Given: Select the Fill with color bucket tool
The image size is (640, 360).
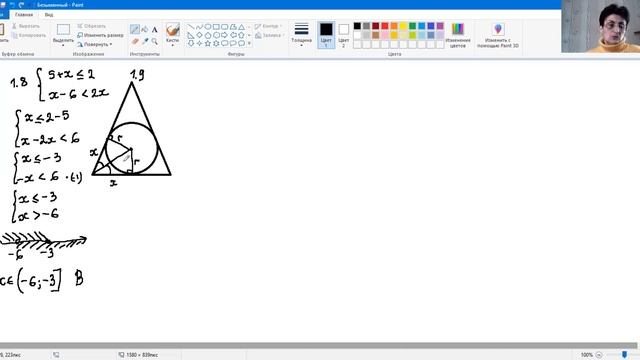Looking at the screenshot, I should click(145, 29).
